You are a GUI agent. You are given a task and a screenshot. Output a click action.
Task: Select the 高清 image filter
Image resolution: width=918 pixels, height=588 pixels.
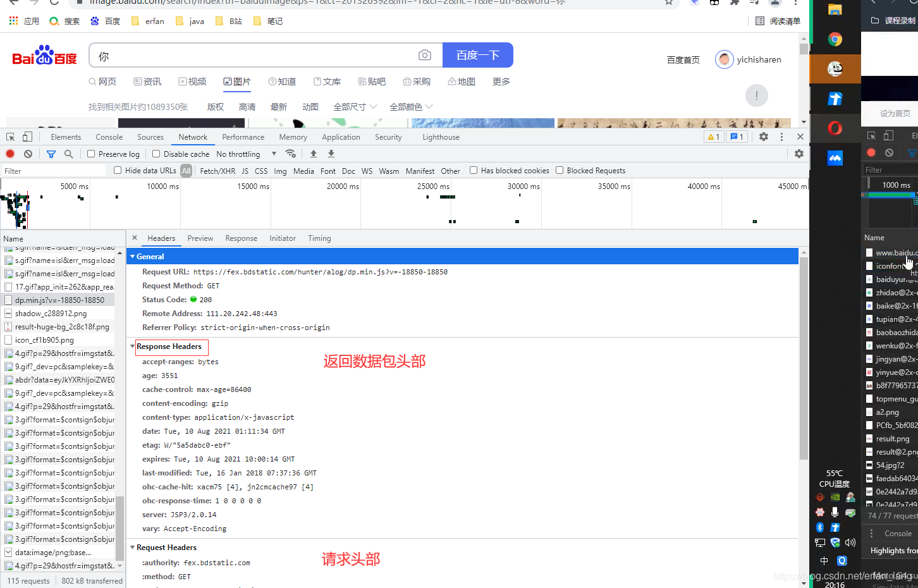(247, 107)
